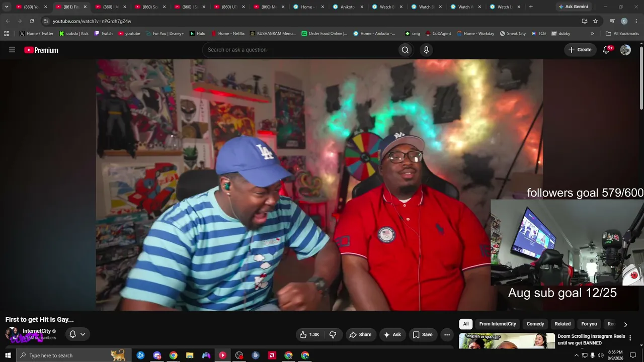Open the Home - Workday bookmark
The height and width of the screenshot is (362, 644).
tap(475, 34)
